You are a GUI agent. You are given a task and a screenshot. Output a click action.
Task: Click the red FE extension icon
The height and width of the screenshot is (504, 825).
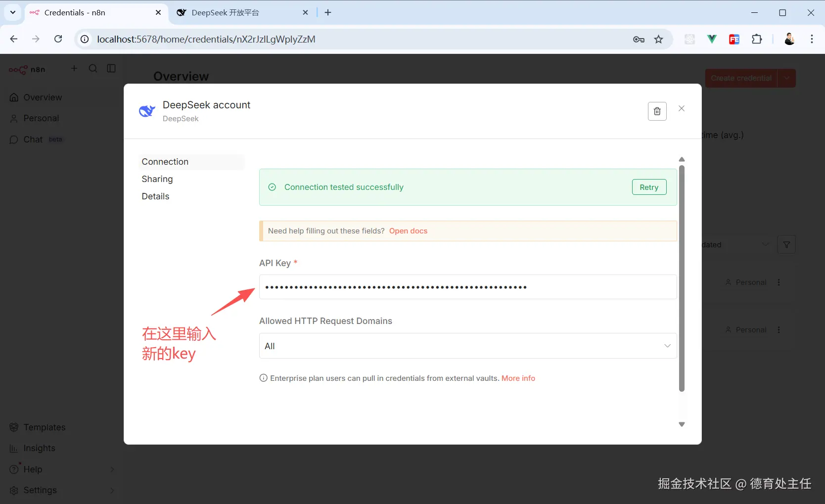tap(734, 39)
